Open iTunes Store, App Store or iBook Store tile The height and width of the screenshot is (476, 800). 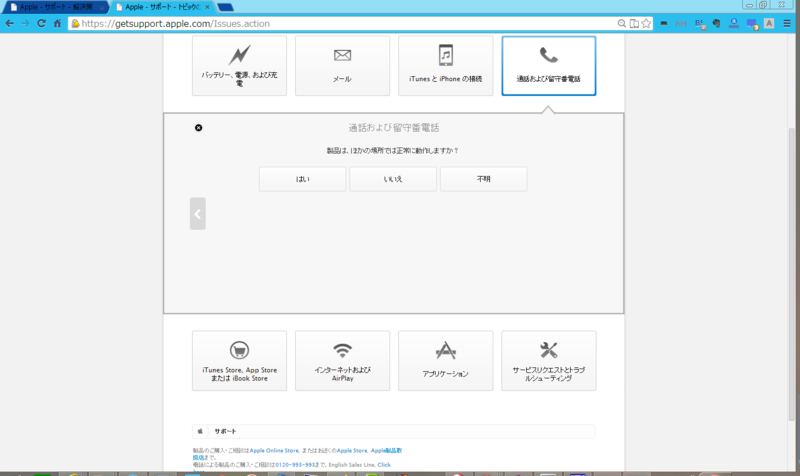239,361
